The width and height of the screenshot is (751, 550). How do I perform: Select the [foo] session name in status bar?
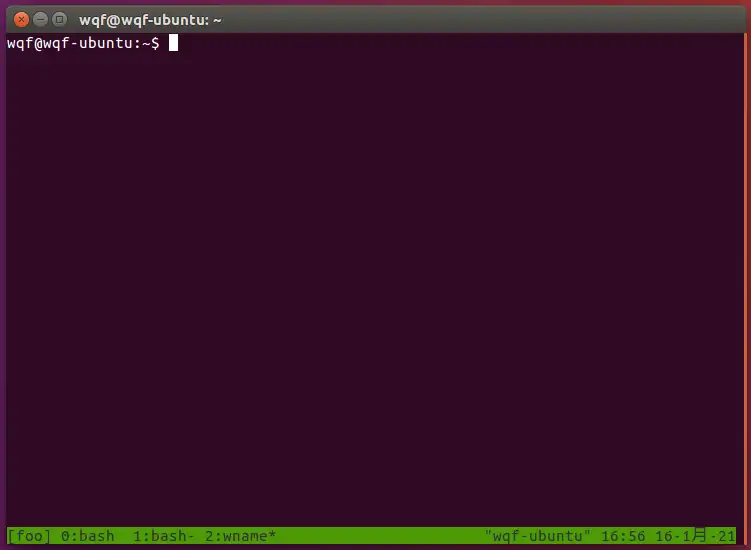tap(27, 536)
